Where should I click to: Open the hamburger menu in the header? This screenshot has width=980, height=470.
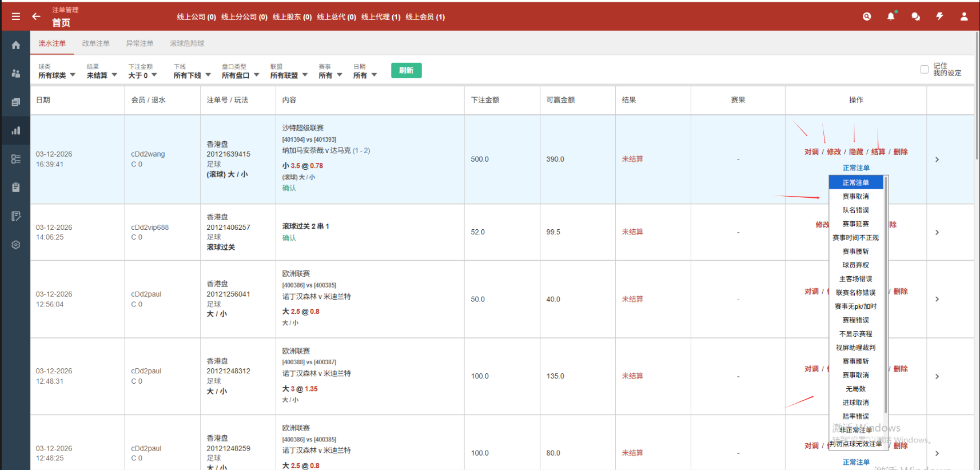pos(16,17)
